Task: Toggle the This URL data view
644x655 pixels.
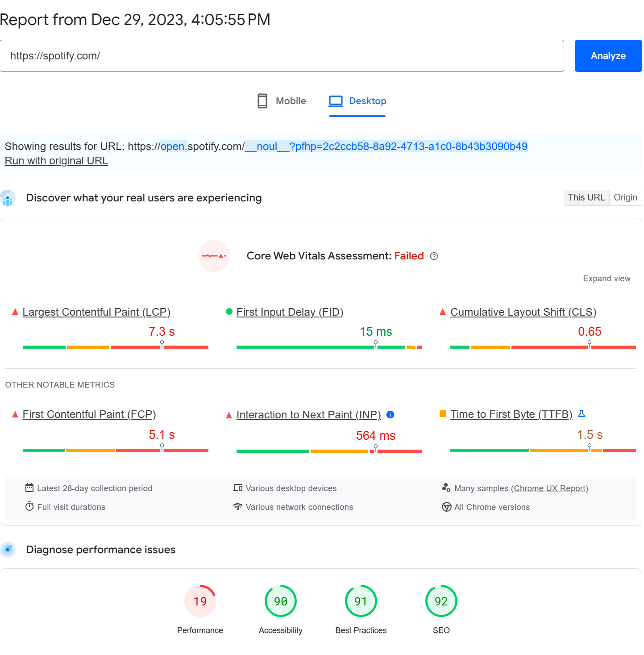Action: click(x=586, y=198)
